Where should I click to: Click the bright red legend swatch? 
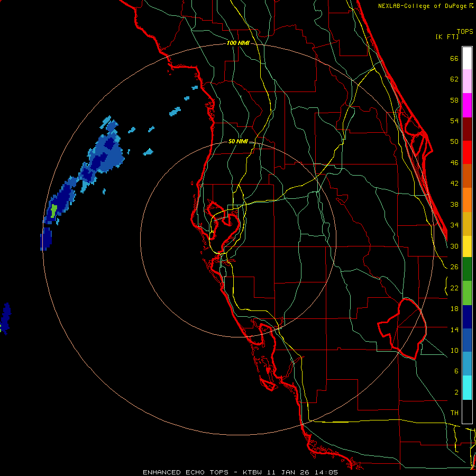pos(467,152)
